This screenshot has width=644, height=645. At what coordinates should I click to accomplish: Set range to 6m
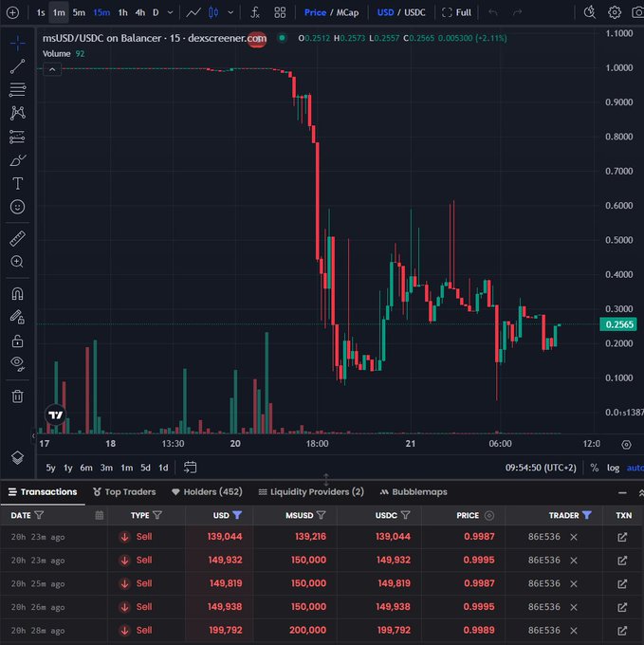86,468
